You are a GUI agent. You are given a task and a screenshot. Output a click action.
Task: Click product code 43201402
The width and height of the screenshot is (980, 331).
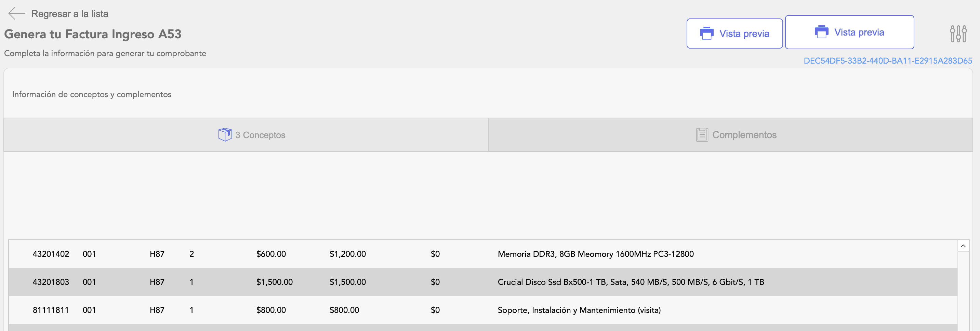coord(51,254)
